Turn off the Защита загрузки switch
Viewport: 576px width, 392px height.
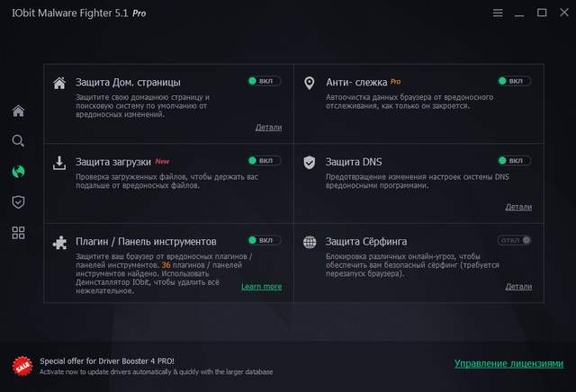(265, 161)
